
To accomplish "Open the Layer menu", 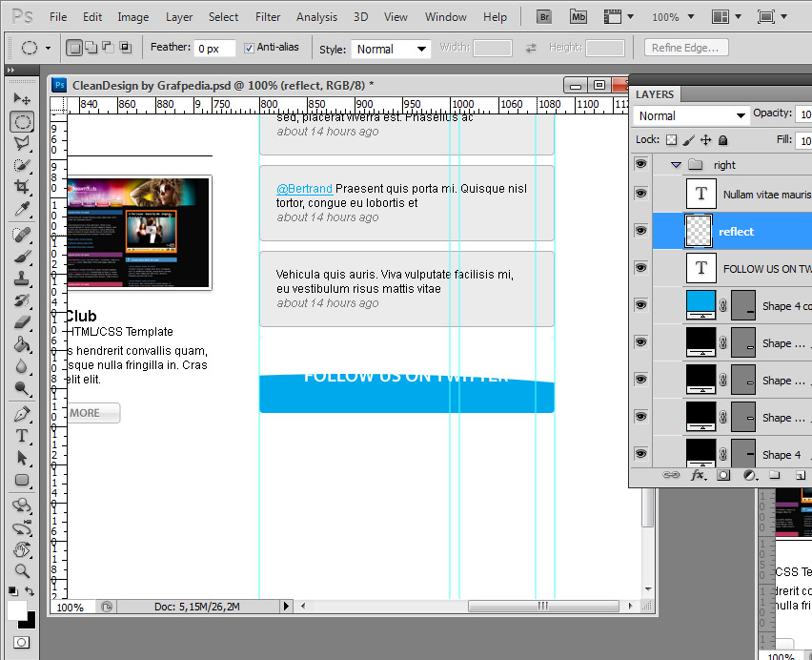I will coord(179,17).
